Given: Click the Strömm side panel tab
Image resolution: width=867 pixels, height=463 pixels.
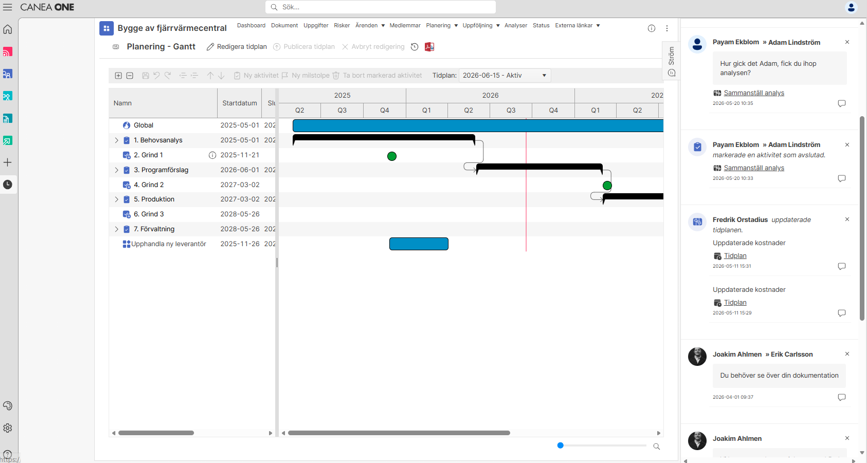Looking at the screenshot, I should click(671, 61).
